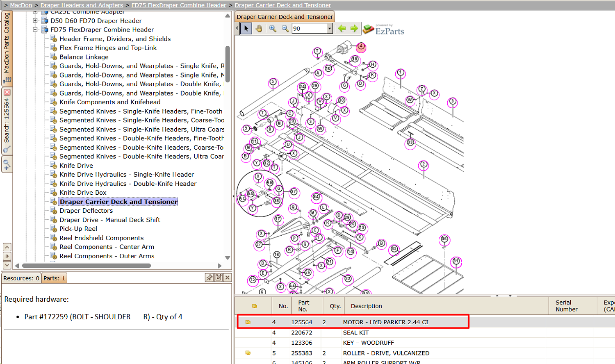This screenshot has width=615, height=364.
Task: Open Reel Endshield Components
Action: [x=101, y=238]
